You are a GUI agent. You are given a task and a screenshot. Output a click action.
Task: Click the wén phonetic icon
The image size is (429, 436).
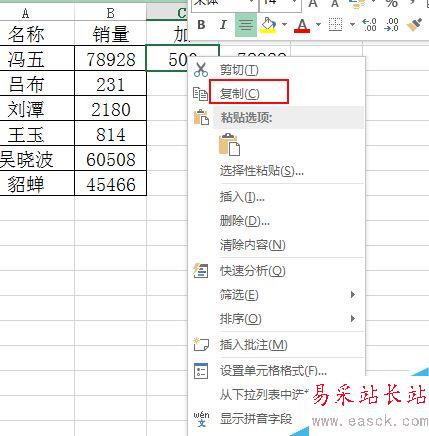[201, 419]
